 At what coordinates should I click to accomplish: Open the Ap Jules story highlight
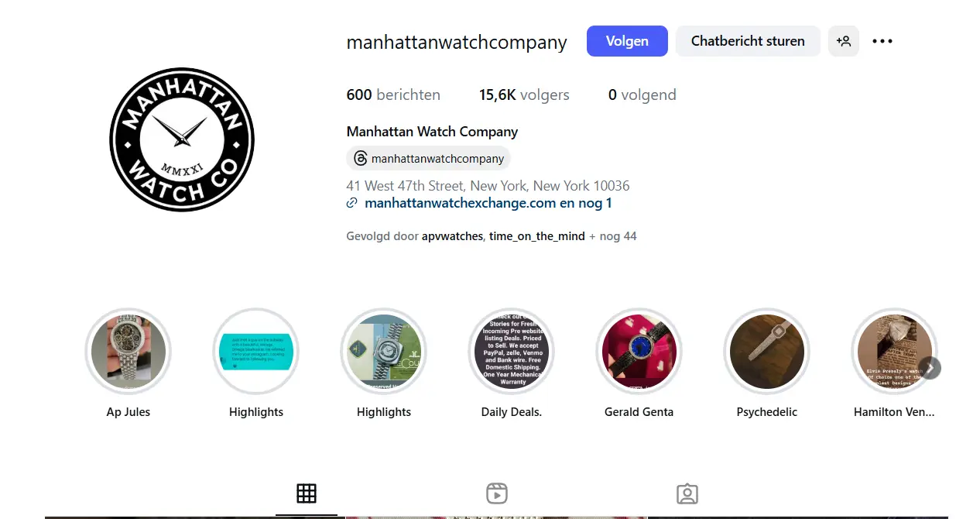point(128,352)
